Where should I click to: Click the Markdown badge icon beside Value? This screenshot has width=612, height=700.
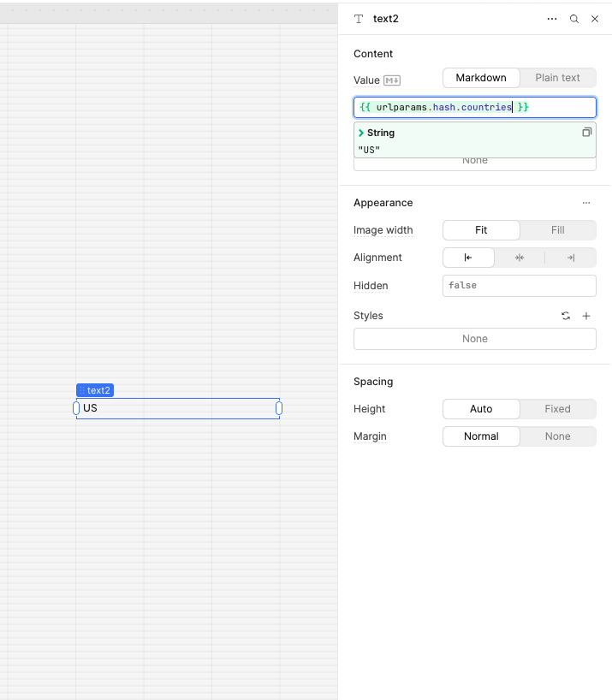pos(392,80)
